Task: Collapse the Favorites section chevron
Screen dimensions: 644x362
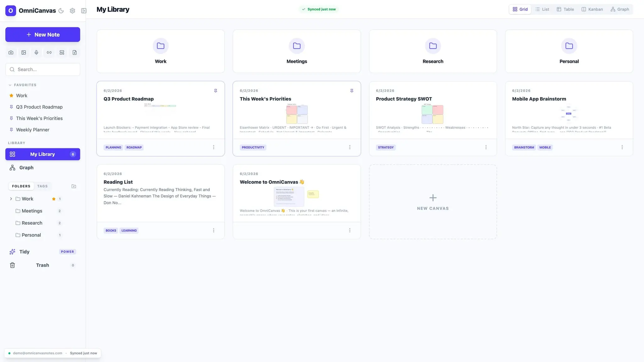Action: click(10, 85)
